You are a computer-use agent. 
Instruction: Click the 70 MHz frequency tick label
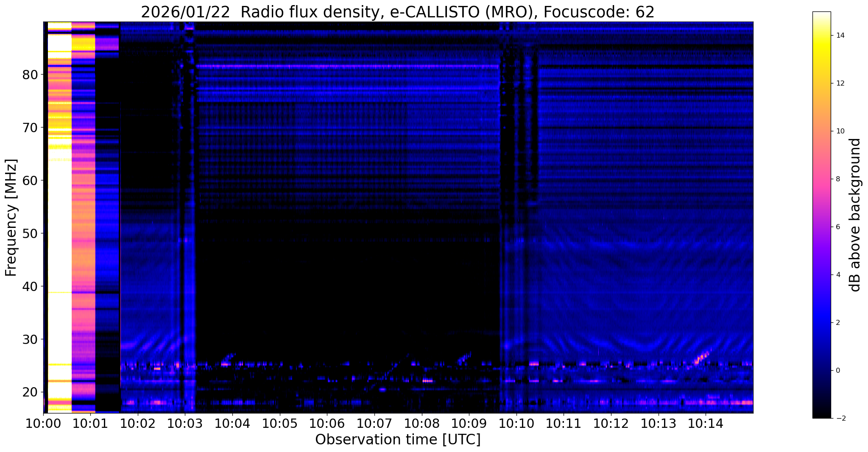point(30,128)
